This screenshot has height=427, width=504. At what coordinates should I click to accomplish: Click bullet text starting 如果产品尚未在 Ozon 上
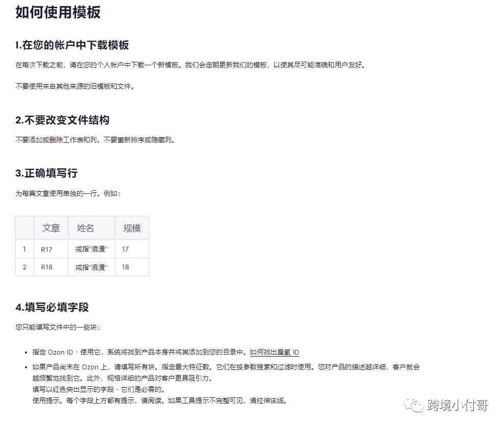click(226, 372)
